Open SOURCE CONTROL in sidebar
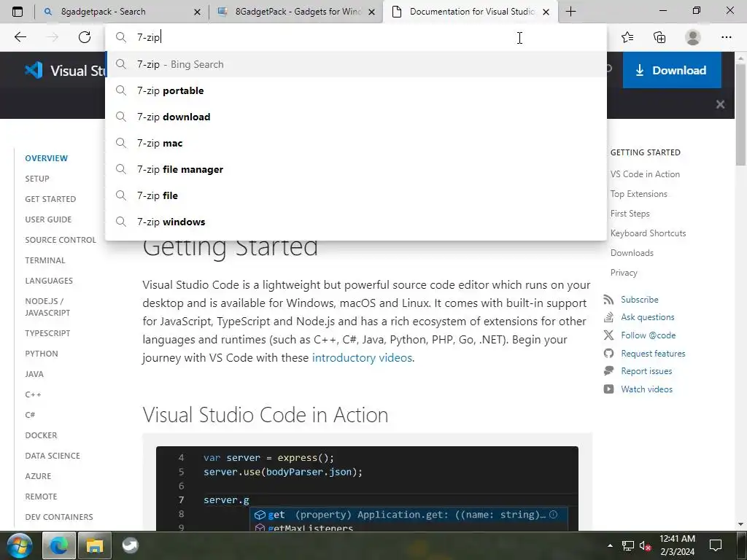The height and width of the screenshot is (560, 747). pos(61,240)
